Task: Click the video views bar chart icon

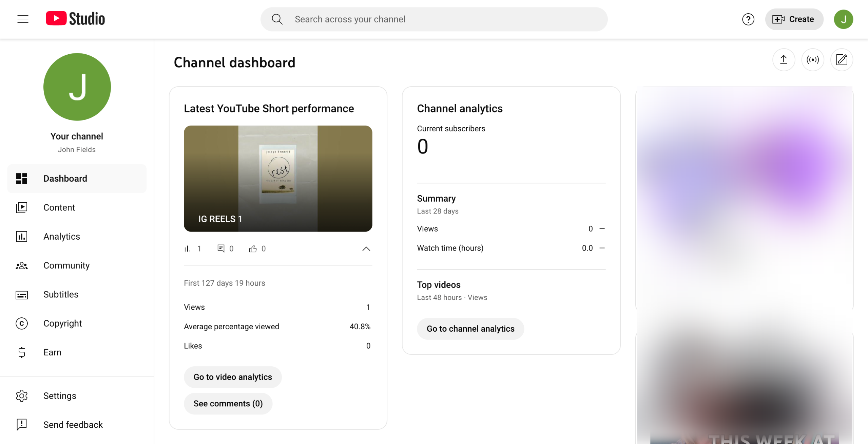Action: 187,249
